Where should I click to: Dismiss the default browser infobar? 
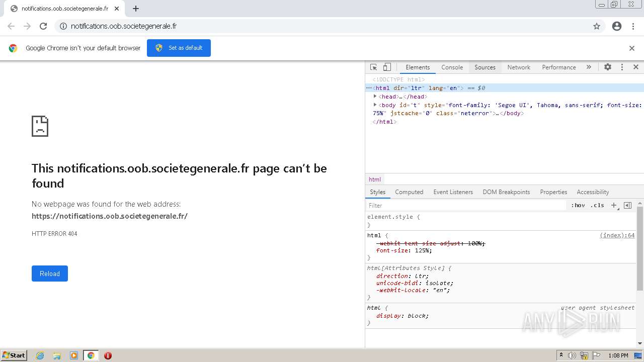tap(632, 48)
